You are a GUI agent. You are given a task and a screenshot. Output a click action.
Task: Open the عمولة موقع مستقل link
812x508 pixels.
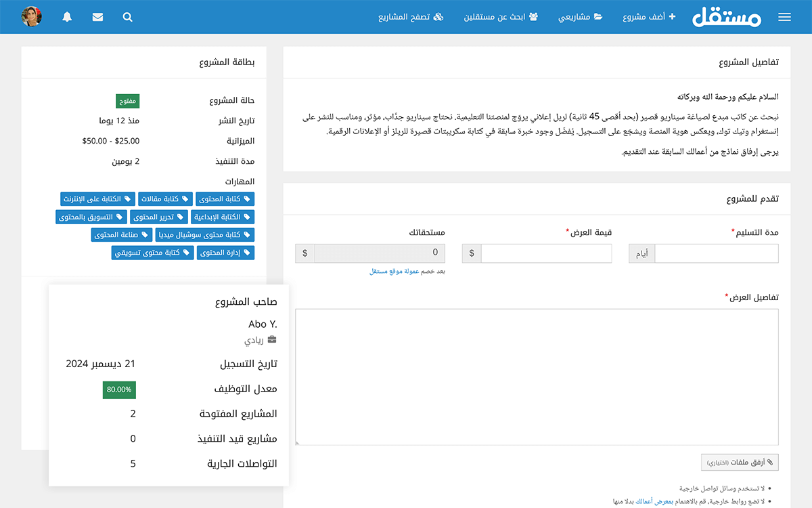[394, 271]
